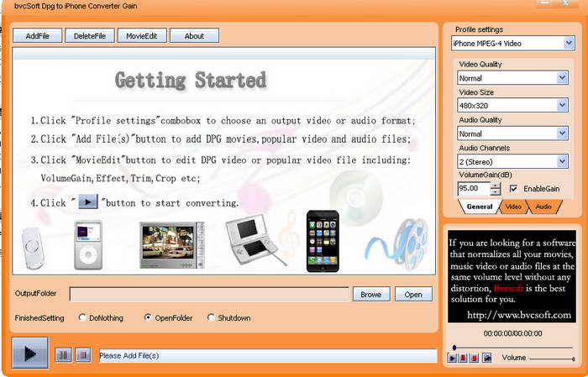This screenshot has width=588, height=377.
Task: Toggle the EnableGain checkbox
Action: coord(513,189)
